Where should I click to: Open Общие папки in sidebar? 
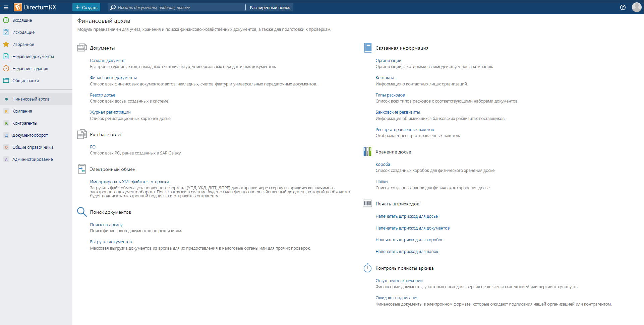tap(36, 80)
